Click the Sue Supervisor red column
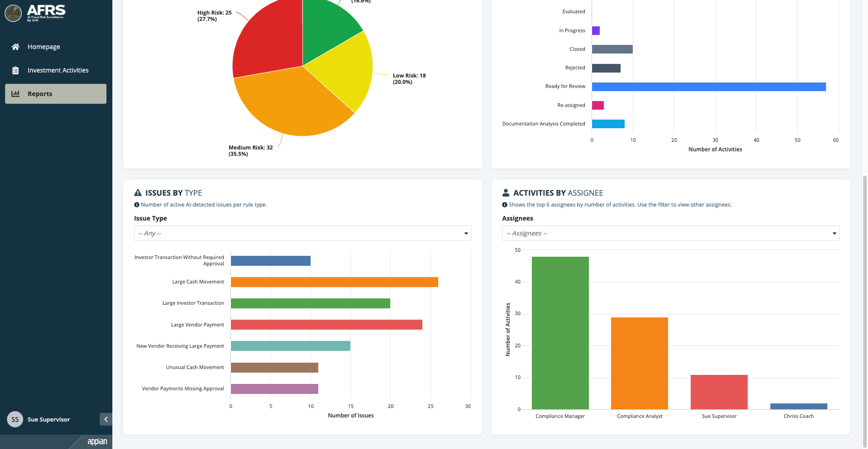Viewport: 868px width, 449px height. click(719, 392)
